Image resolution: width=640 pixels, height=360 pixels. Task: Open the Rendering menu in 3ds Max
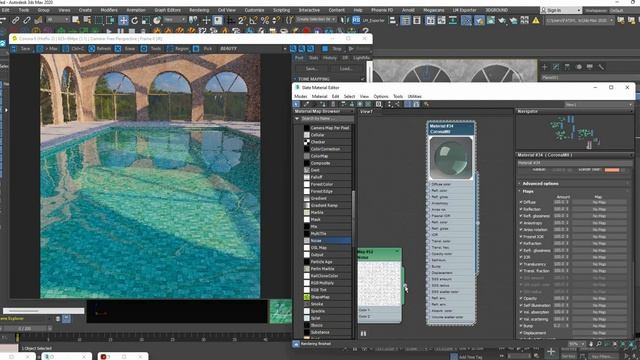(x=199, y=10)
